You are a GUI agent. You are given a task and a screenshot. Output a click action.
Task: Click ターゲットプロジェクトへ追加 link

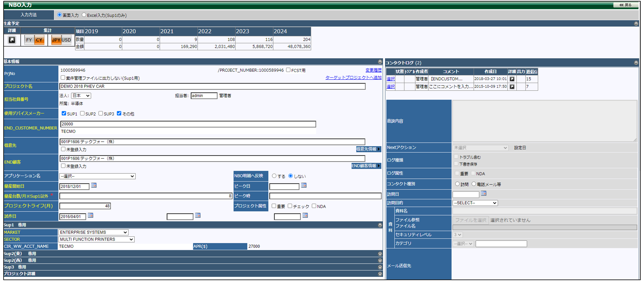(x=354, y=77)
